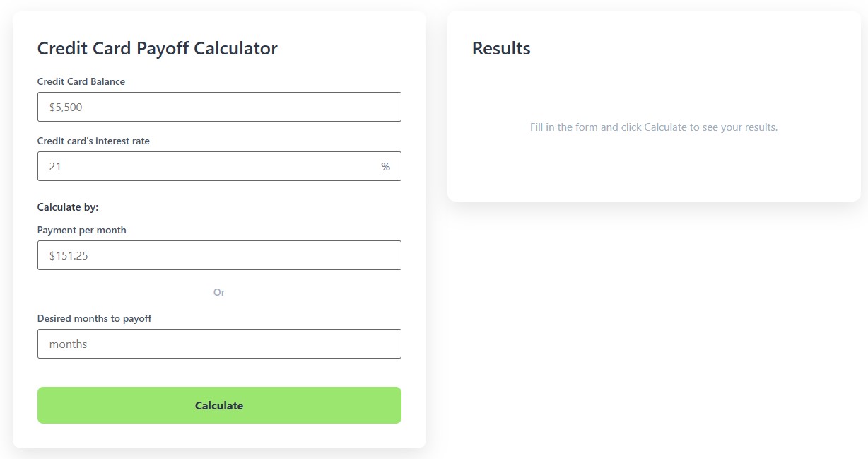The height and width of the screenshot is (459, 868).
Task: Click the Results heading
Action: pos(501,48)
